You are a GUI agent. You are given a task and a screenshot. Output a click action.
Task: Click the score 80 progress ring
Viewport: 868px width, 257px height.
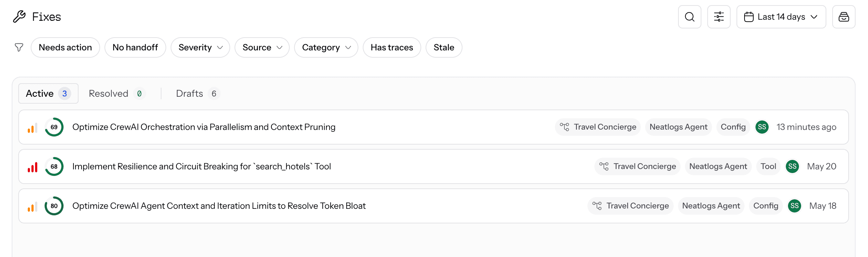(54, 206)
